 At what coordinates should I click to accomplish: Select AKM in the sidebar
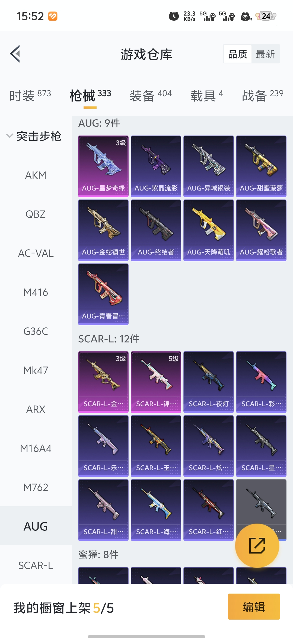(x=36, y=175)
